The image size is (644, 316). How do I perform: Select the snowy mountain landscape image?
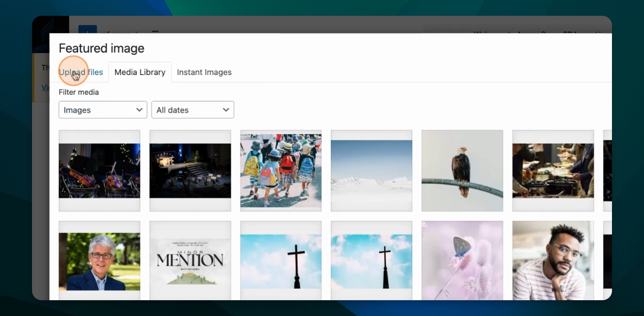372,171
